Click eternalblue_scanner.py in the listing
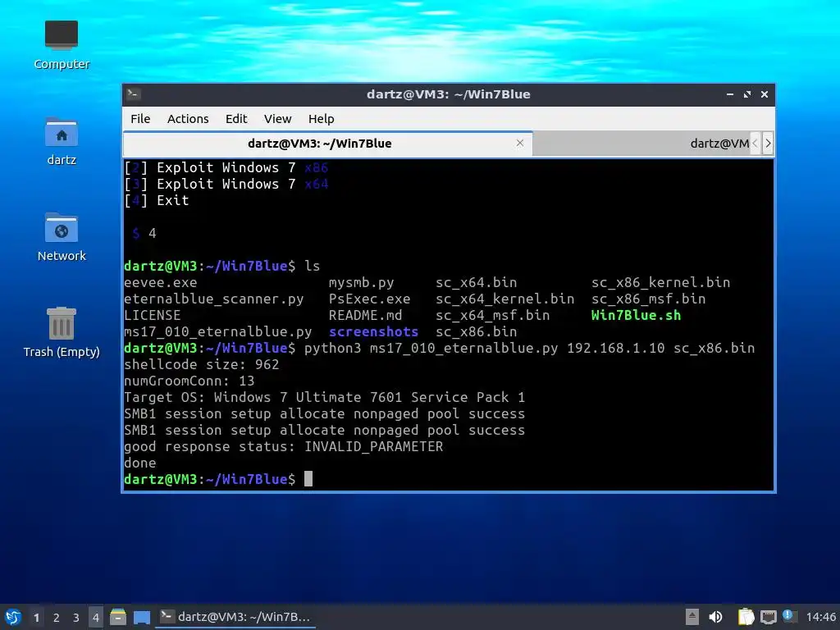Image resolution: width=840 pixels, height=630 pixels. point(214,299)
